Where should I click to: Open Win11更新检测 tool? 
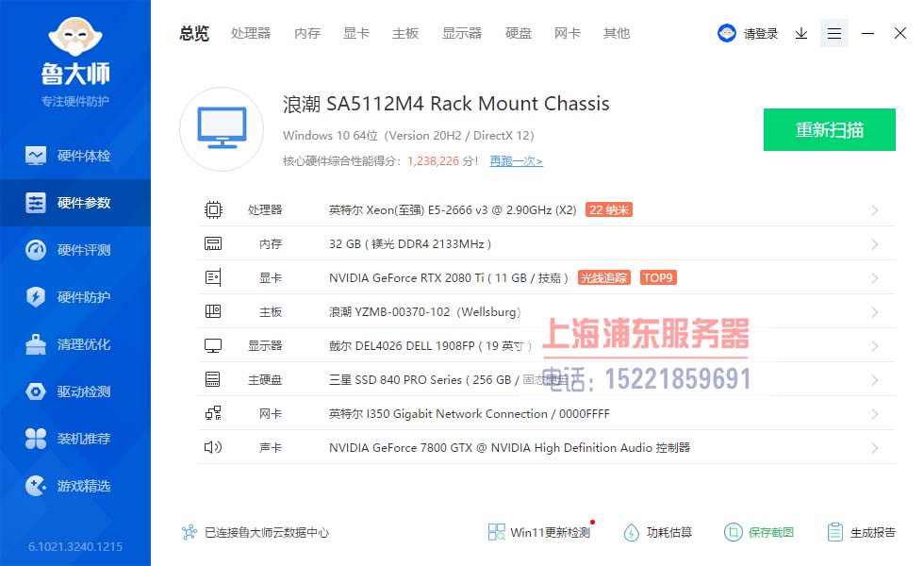pos(539,532)
